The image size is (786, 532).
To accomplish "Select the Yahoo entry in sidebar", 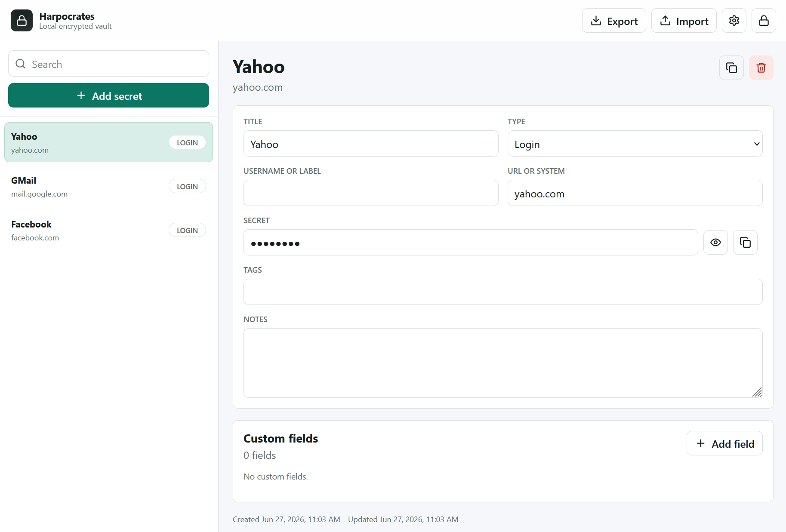I will (108, 142).
